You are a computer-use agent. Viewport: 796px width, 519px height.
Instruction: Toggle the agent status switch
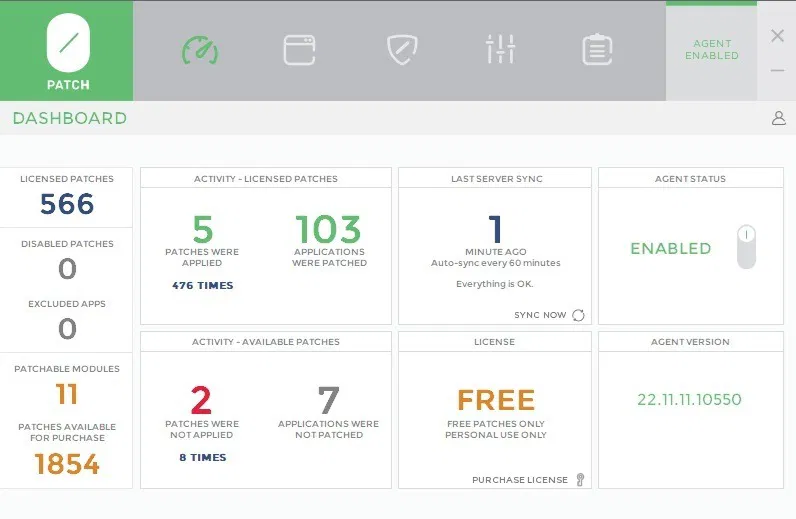(x=746, y=247)
